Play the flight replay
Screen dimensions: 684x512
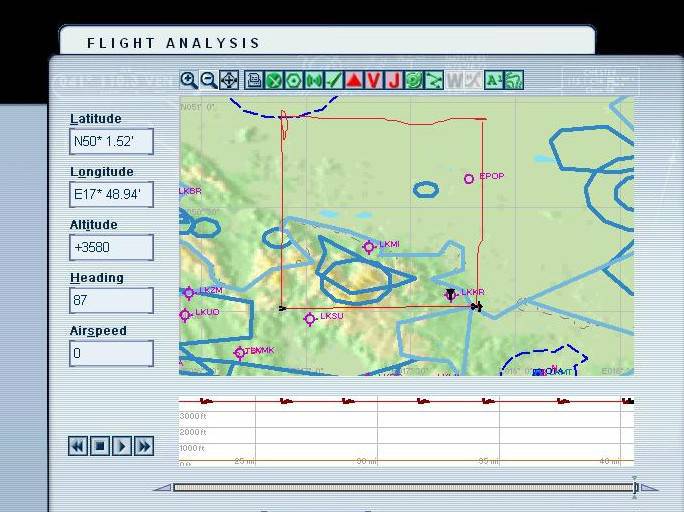(122, 446)
